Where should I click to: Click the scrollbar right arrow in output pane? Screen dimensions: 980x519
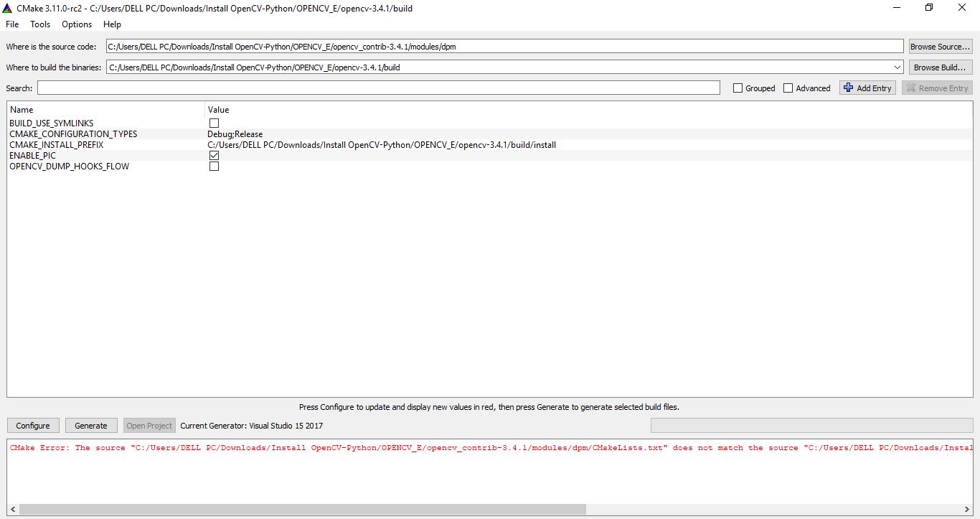966,509
